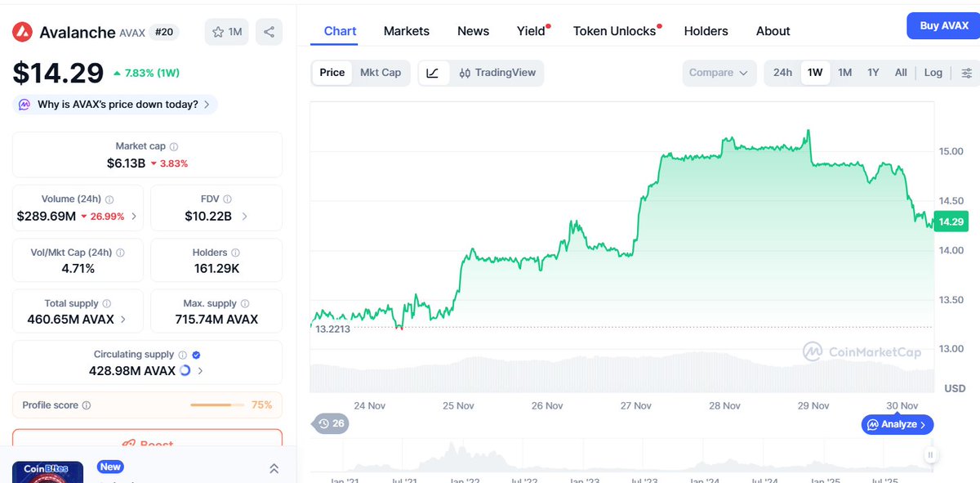Screen dimensions: 980x483
Task: Click the mini historical chart range selector
Action: point(621,455)
